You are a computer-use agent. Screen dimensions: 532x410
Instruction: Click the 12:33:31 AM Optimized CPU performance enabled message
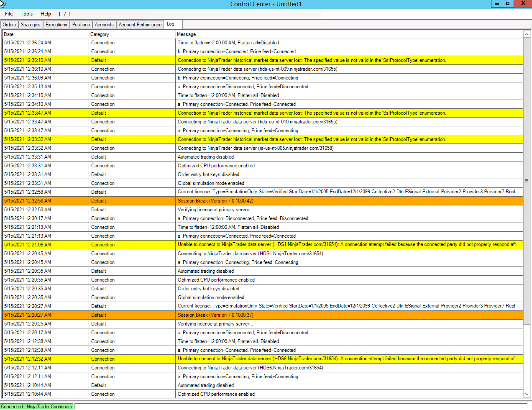[x=216, y=166]
